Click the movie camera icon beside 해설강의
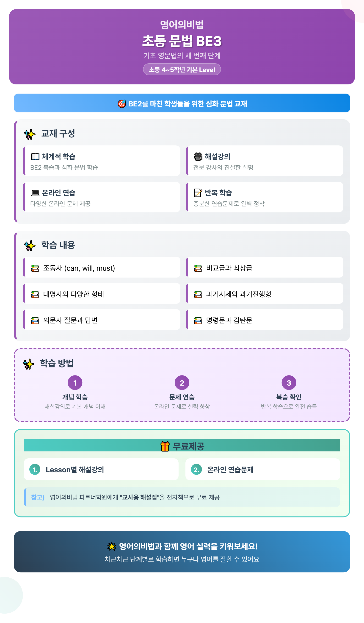 click(x=198, y=156)
